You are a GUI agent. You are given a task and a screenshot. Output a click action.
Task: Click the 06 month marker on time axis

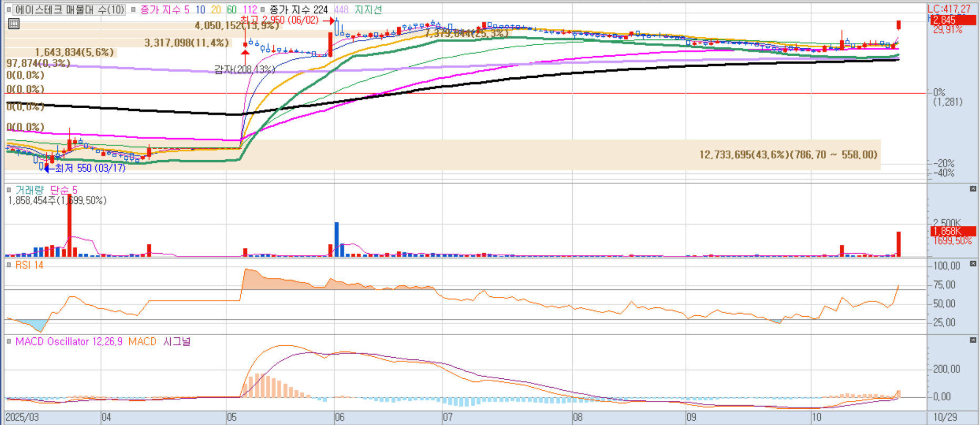coord(339,418)
